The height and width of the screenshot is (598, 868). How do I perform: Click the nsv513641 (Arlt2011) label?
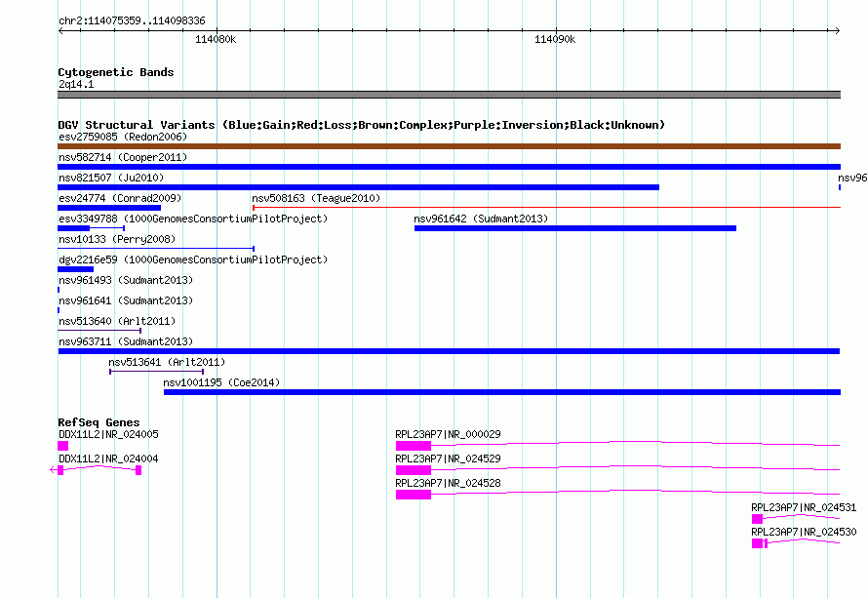[x=167, y=362]
